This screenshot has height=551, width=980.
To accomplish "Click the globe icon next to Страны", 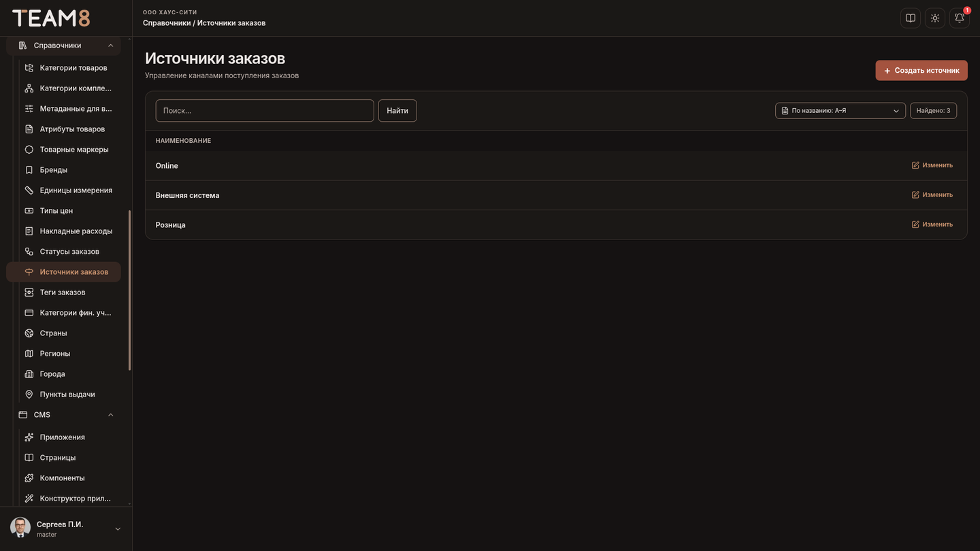I will pos(29,333).
